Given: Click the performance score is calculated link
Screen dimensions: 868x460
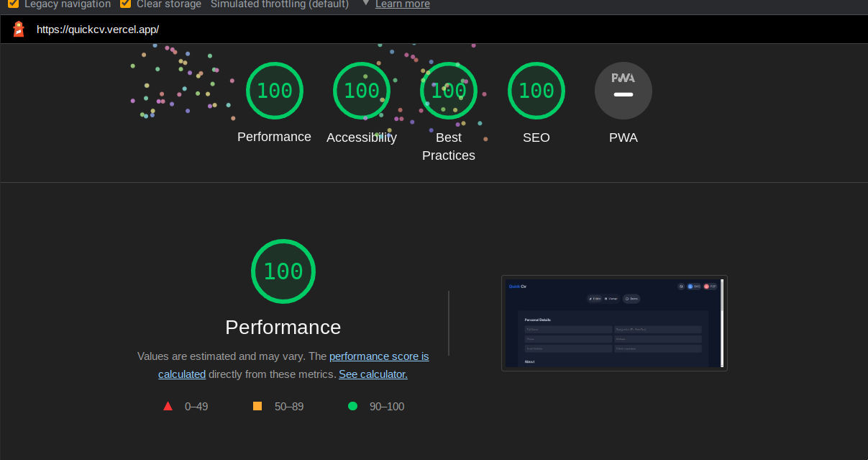Looking at the screenshot, I should pos(379,356).
